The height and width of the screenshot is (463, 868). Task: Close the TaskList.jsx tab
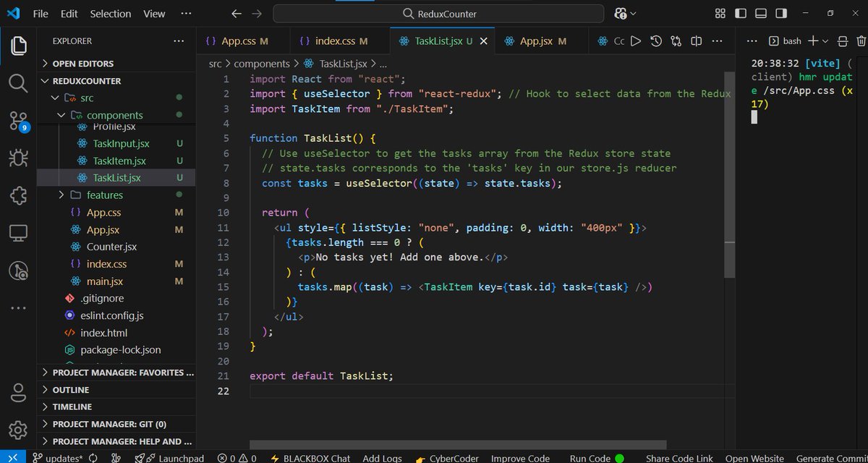pos(484,41)
